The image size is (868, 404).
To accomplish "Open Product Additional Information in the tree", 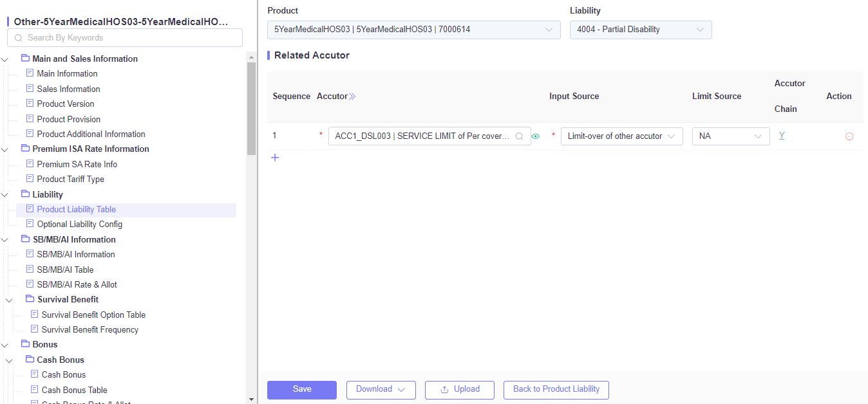I will 91,134.
